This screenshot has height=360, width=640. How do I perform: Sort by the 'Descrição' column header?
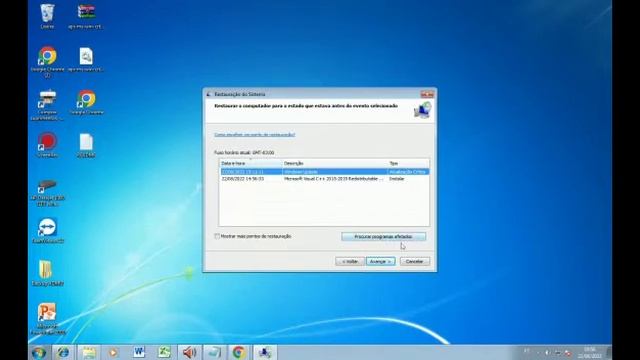[335, 163]
